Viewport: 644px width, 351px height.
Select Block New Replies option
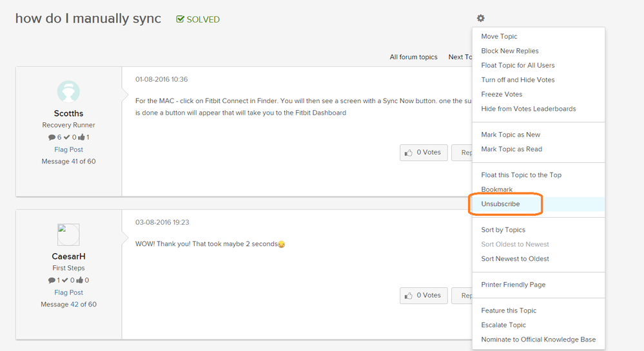[509, 51]
